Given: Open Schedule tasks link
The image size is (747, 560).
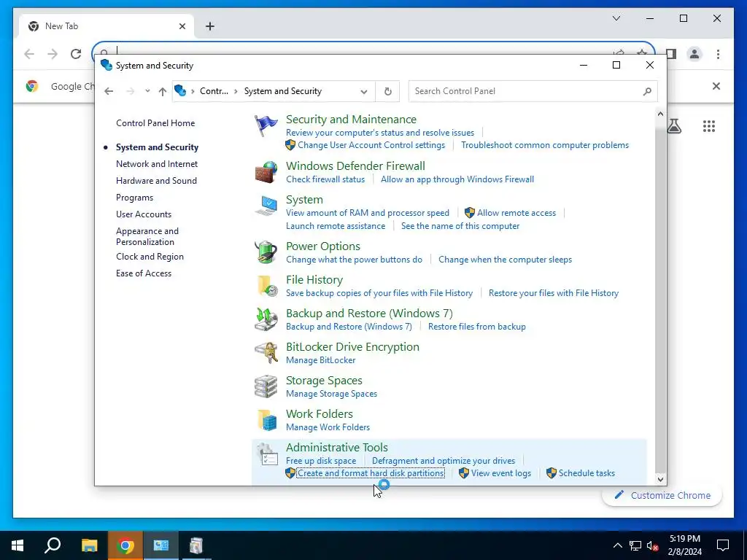Looking at the screenshot, I should click(x=587, y=472).
